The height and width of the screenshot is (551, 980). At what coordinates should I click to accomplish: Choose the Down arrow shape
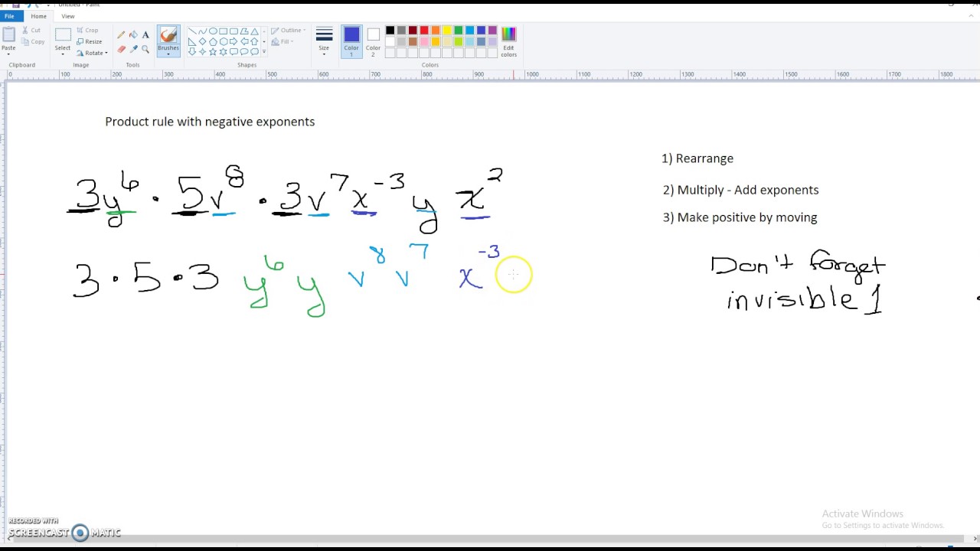[x=192, y=51]
